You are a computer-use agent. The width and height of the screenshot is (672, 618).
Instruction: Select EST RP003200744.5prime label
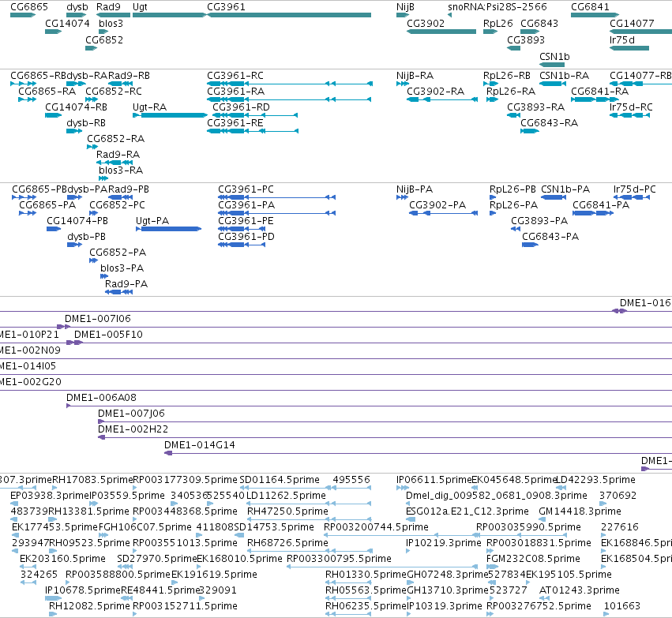376,526
